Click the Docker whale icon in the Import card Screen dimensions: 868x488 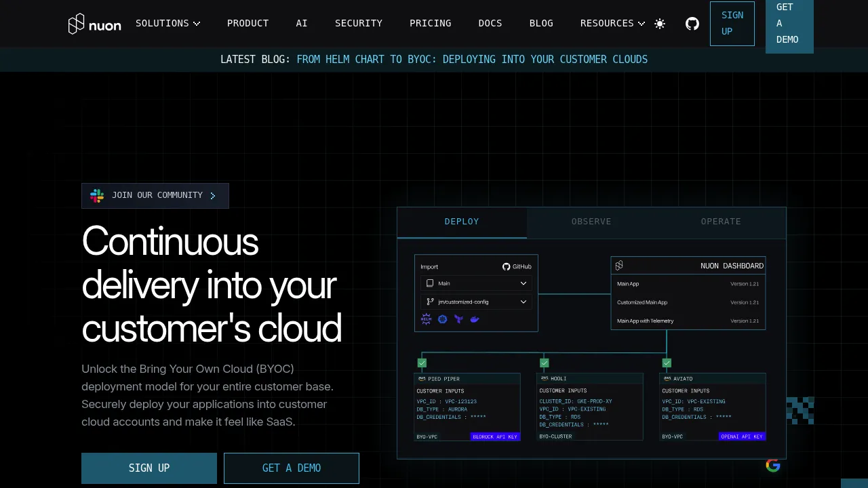pos(475,319)
